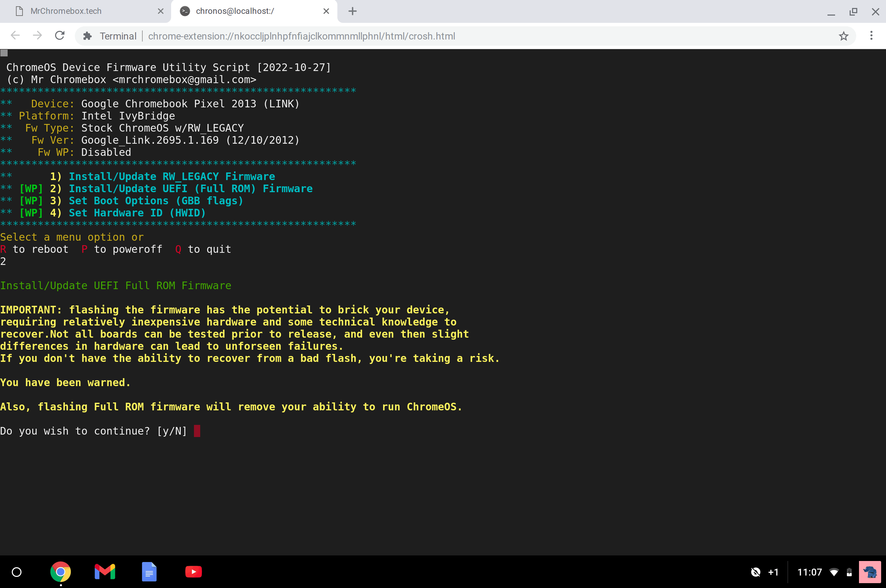Open Gmail from the shelf

coord(105,572)
